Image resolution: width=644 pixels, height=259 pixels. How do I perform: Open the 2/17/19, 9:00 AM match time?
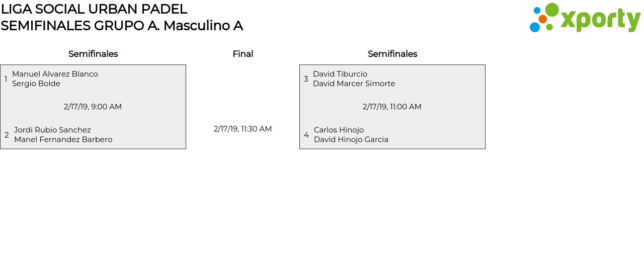(x=93, y=107)
